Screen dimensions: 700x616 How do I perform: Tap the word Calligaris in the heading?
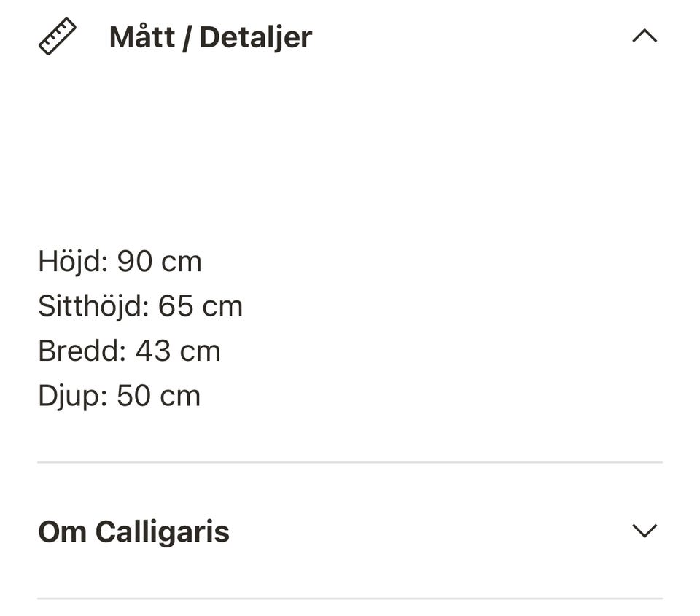162,531
